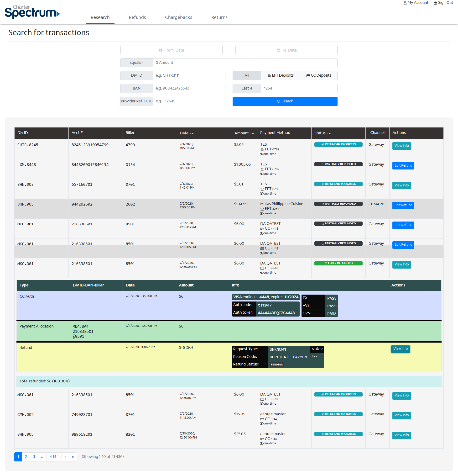Click the magnifier icon on Search button
Image resolution: width=458 pixels, height=476 pixels.
[x=279, y=101]
